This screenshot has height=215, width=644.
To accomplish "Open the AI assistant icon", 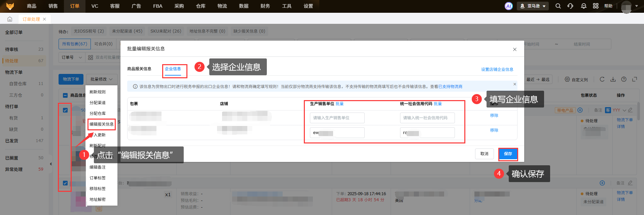I will point(508,6).
